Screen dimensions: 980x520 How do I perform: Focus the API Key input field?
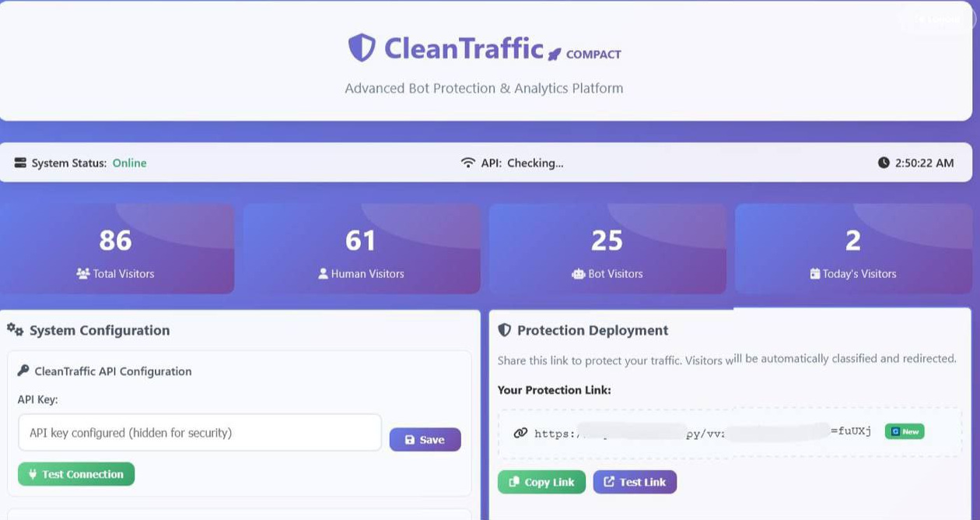pyautogui.click(x=200, y=433)
